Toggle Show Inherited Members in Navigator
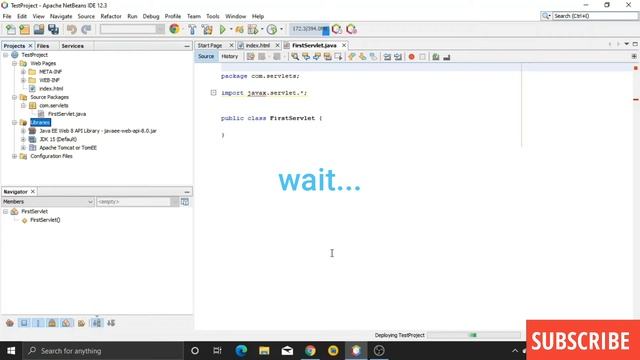640x360 pixels. coord(10,323)
